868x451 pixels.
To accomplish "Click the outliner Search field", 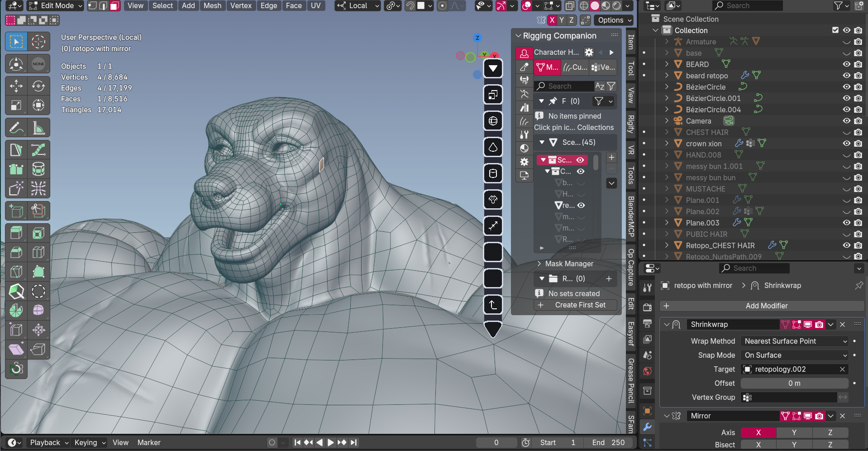I will coord(747,5).
